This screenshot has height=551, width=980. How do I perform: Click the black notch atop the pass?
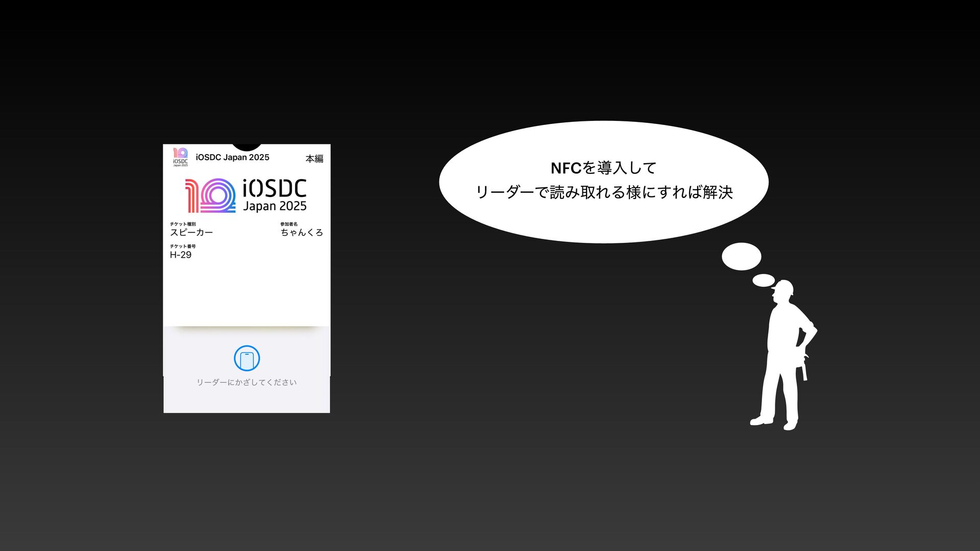247,147
